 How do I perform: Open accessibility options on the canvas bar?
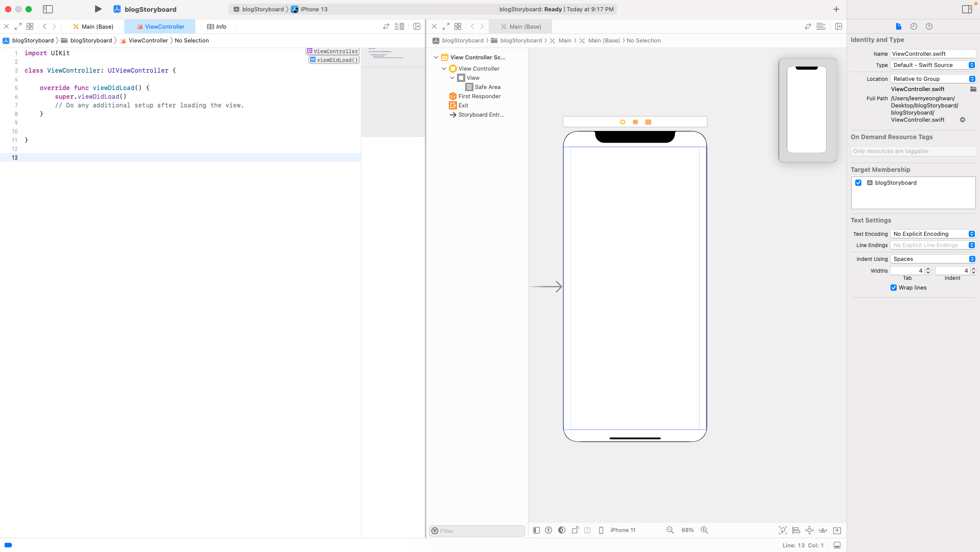[549, 530]
